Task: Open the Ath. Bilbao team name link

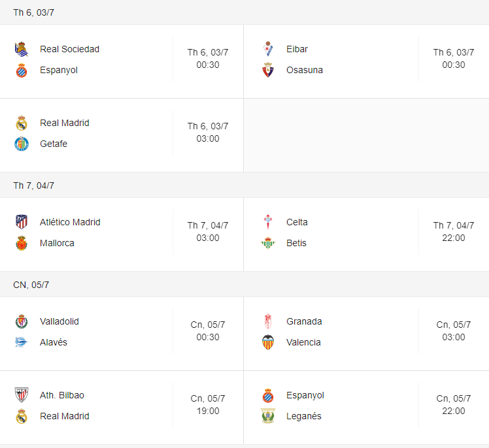Action: 62,395
